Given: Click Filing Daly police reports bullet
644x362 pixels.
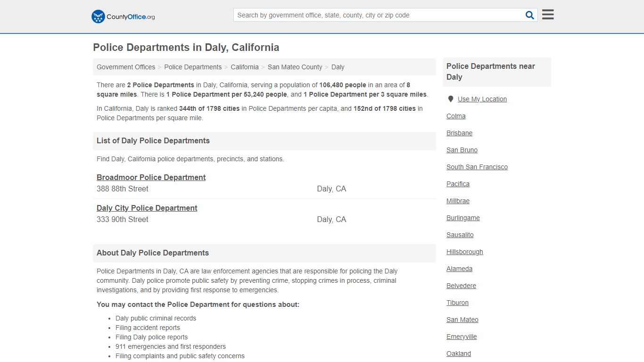Looking at the screenshot, I should [x=152, y=337].
